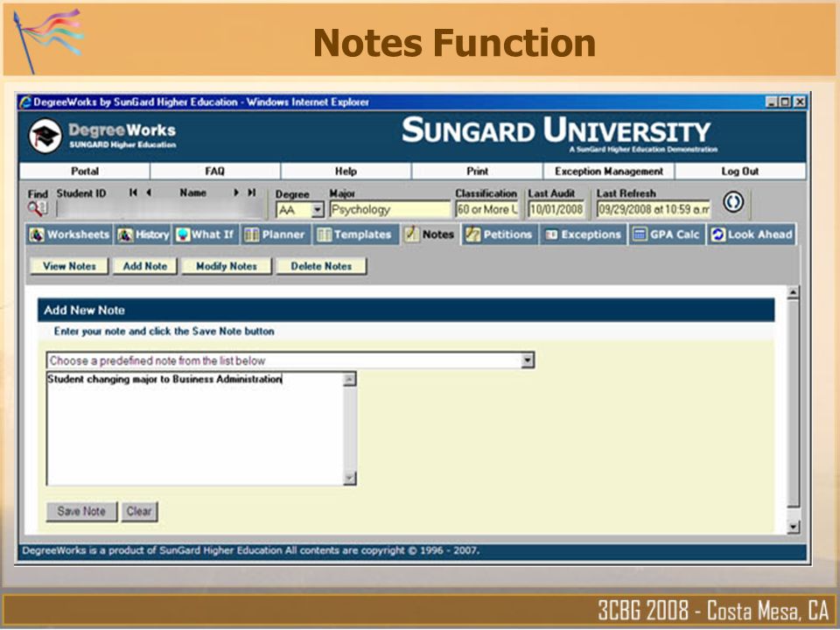Go to next student arrow
This screenshot has width=840, height=630.
coord(235,192)
